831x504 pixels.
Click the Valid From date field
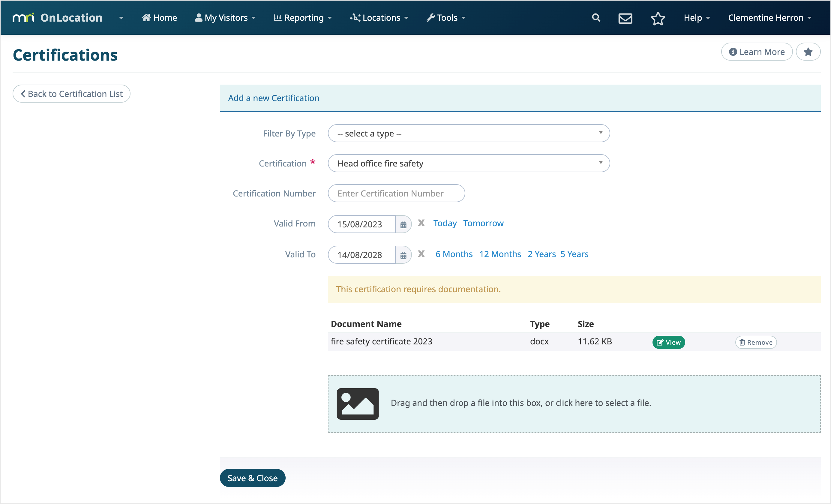point(361,224)
